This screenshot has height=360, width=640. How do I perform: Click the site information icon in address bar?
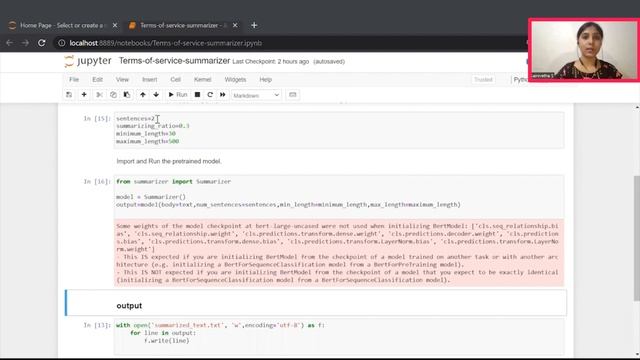tap(62, 43)
